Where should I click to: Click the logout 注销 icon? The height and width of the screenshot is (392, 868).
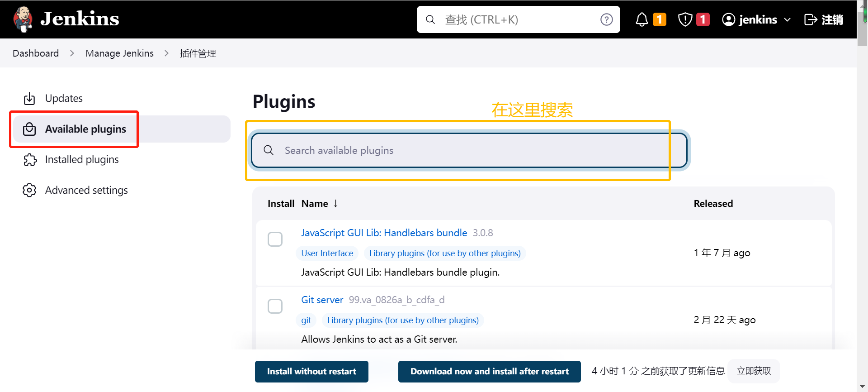point(811,19)
